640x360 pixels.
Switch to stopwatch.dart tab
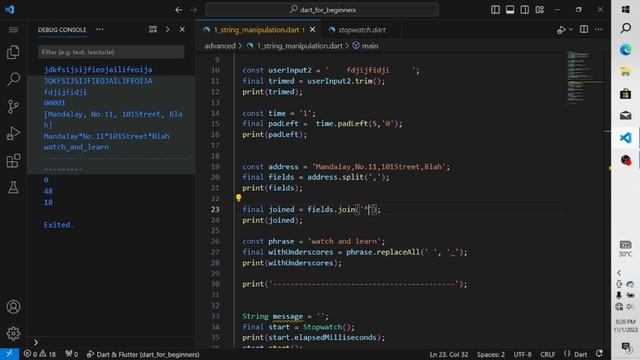(x=362, y=30)
